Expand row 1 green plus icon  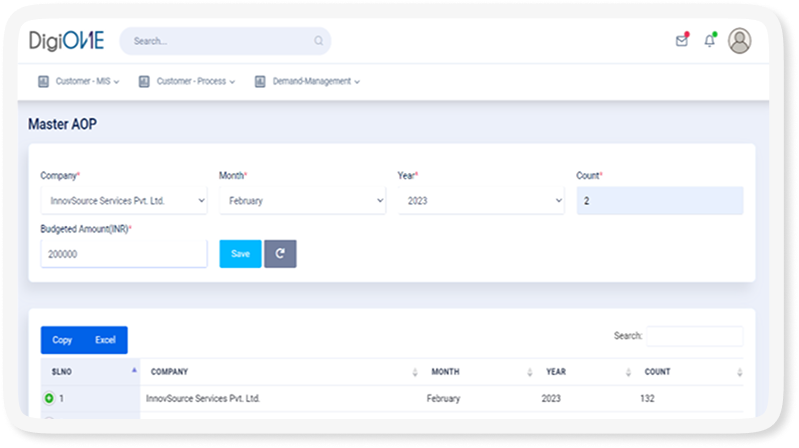point(49,398)
